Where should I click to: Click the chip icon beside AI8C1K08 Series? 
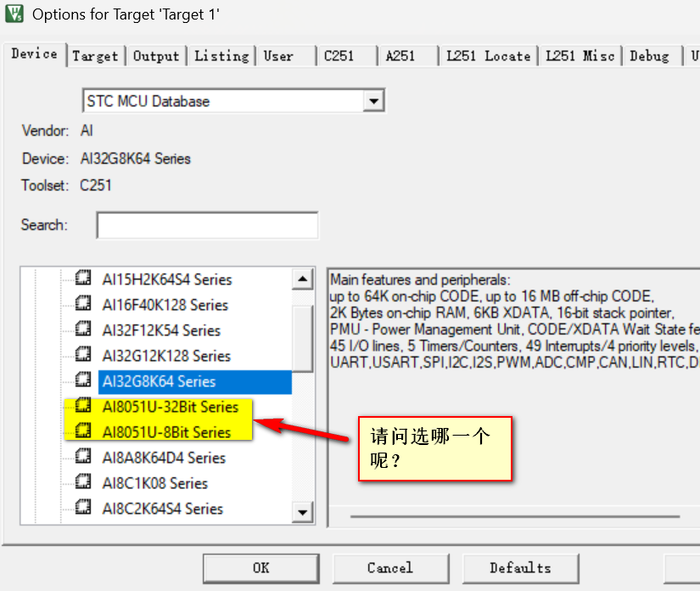[x=83, y=482]
